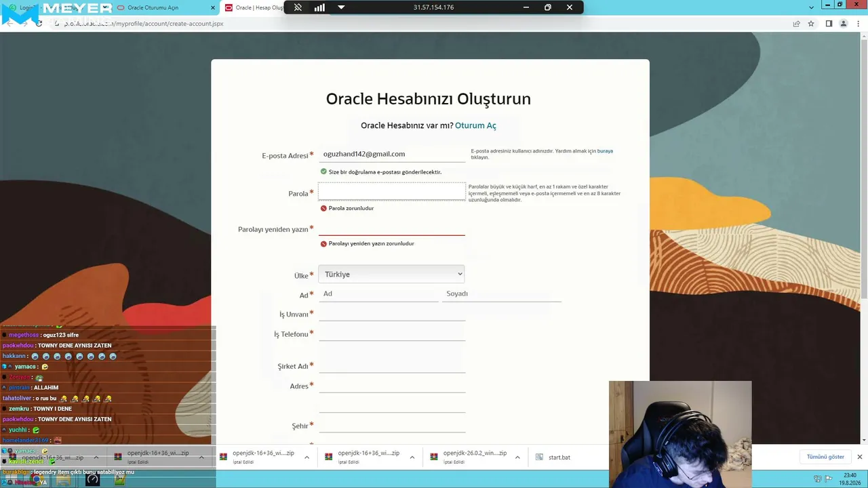Reload the Oracle account page
This screenshot has height=488, width=868.
[39, 24]
